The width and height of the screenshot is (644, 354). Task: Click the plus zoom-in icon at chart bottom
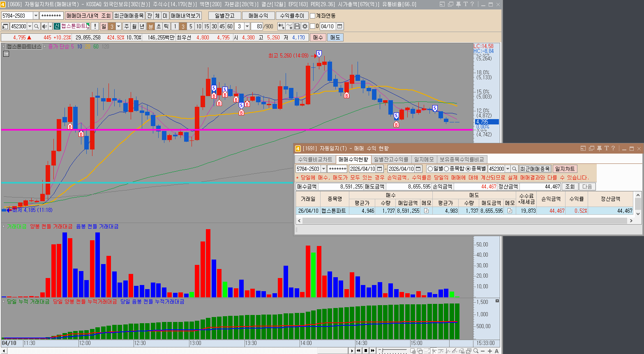point(490,351)
